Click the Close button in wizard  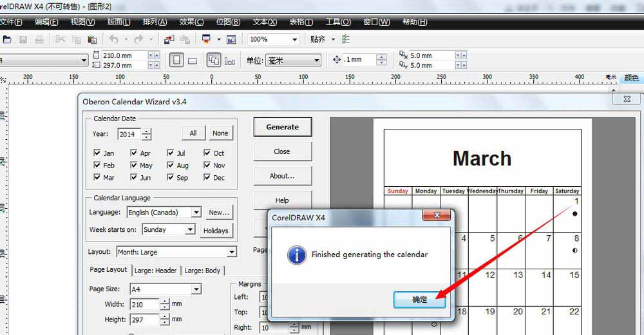click(x=282, y=151)
